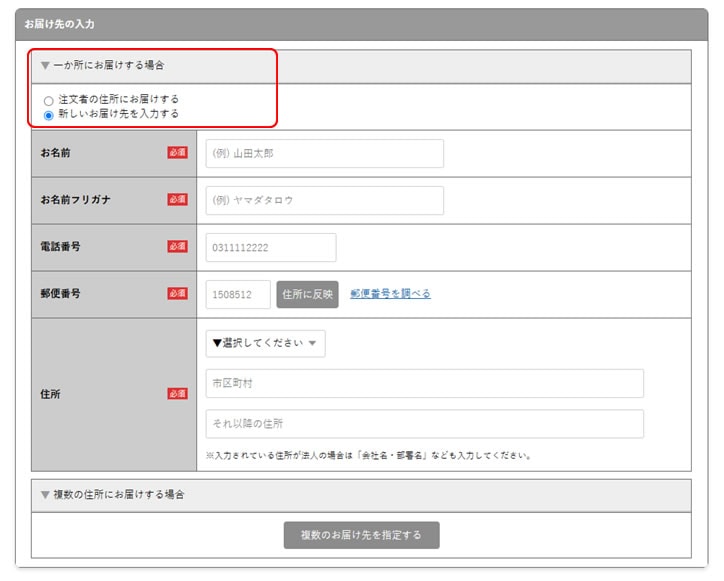Open the 選択してください prefecture dropdown
The height and width of the screenshot is (581, 724).
265,343
